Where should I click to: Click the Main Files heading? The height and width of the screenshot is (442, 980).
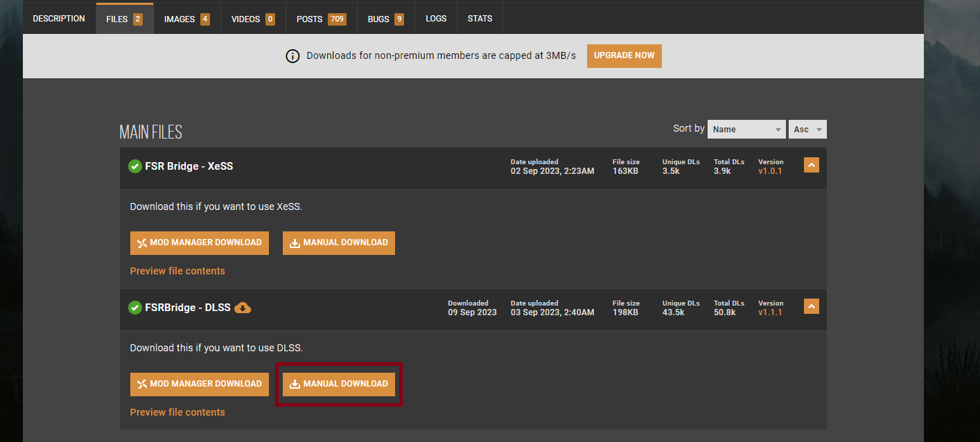click(151, 132)
